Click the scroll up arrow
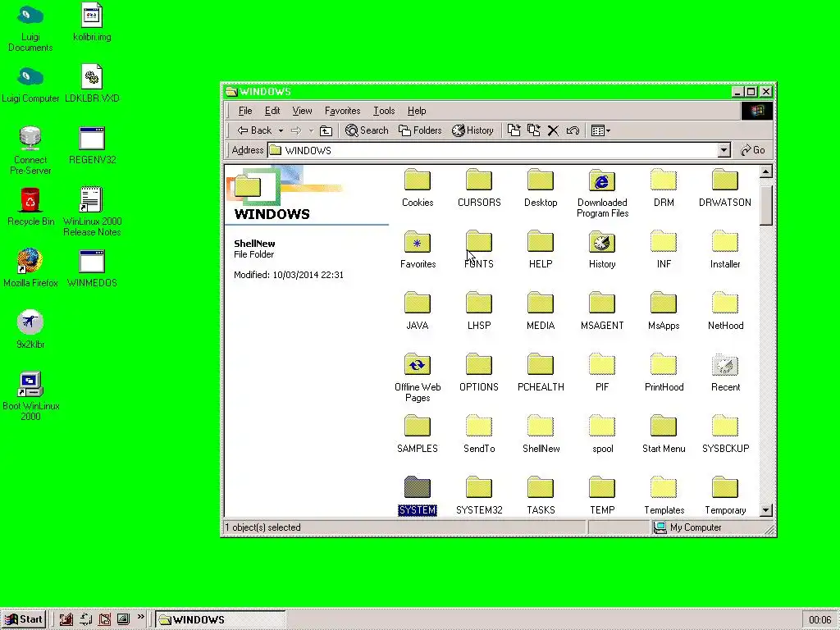Screen dimensions: 840x630 [766, 171]
